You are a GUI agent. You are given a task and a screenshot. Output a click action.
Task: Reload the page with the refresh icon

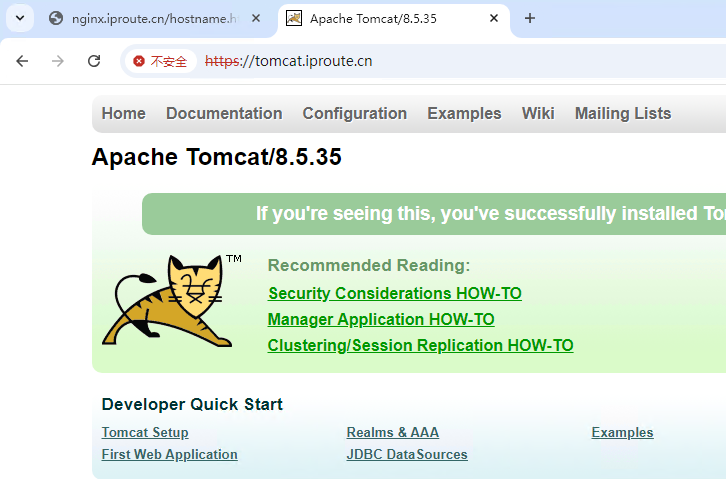(x=94, y=61)
